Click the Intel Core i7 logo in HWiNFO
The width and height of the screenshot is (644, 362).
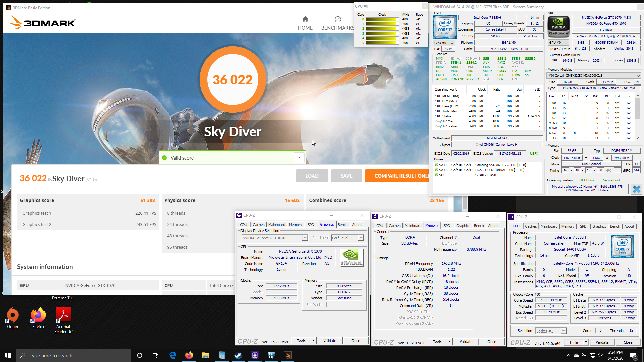coord(445,26)
